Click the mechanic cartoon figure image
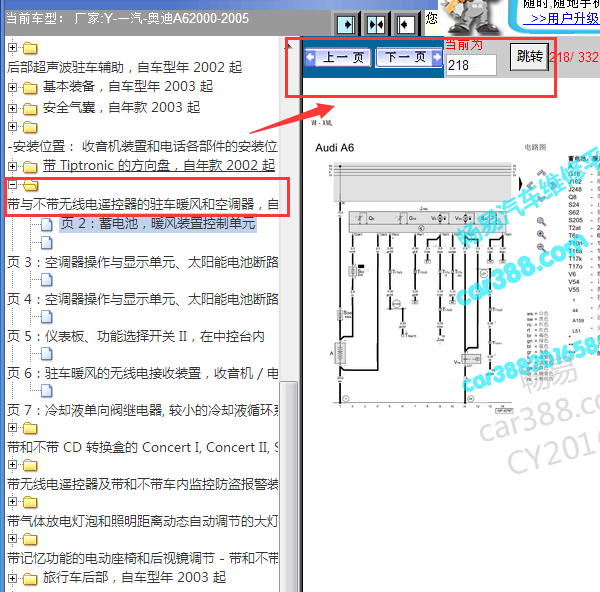 tap(471, 17)
